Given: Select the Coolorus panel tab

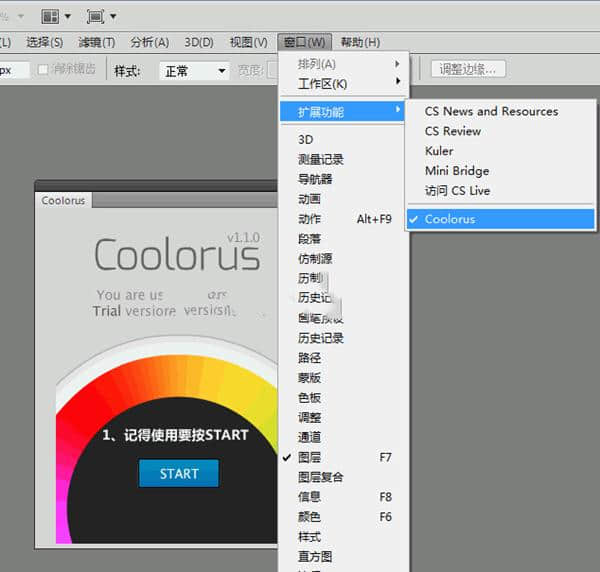Looking at the screenshot, I should pos(63,200).
